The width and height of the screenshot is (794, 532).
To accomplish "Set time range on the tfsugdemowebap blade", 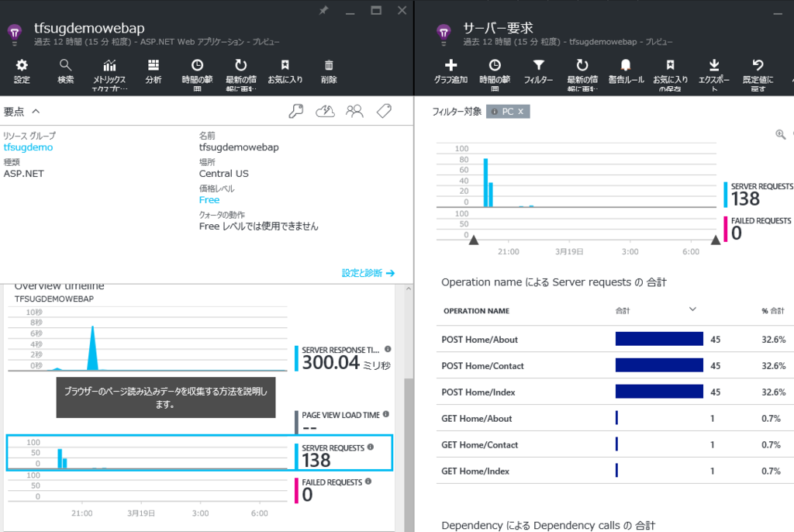I will tap(197, 74).
